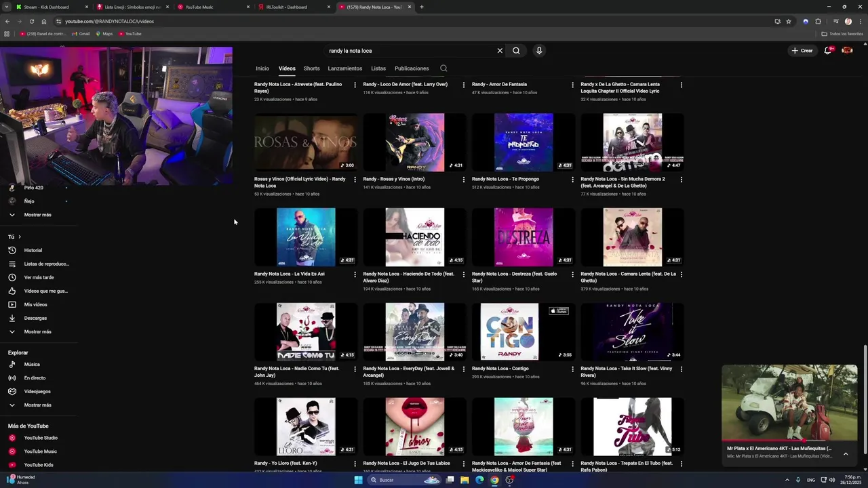This screenshot has height=488, width=868.
Task: Start voice search with microphone icon
Action: click(x=539, y=51)
